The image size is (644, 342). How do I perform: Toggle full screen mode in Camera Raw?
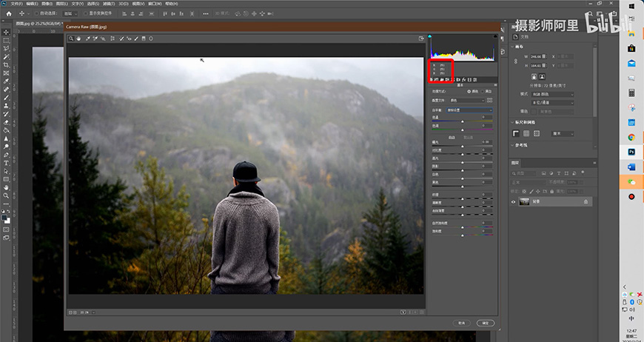[421, 38]
